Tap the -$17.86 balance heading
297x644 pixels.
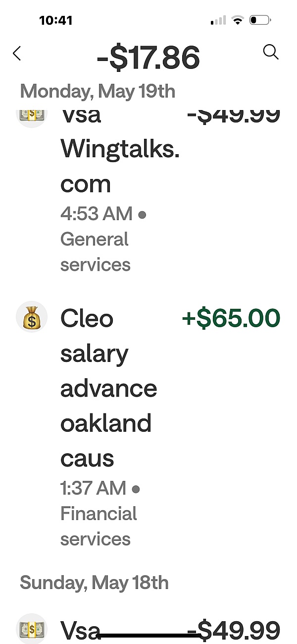click(x=148, y=57)
